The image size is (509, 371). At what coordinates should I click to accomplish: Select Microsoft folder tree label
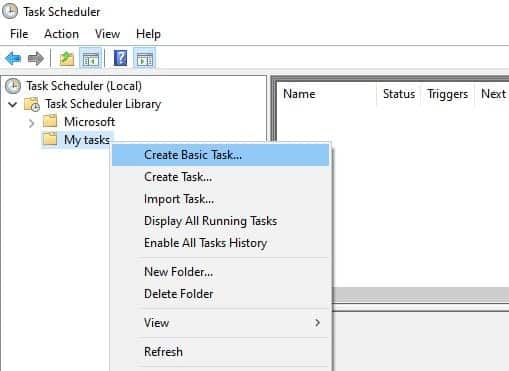90,122
